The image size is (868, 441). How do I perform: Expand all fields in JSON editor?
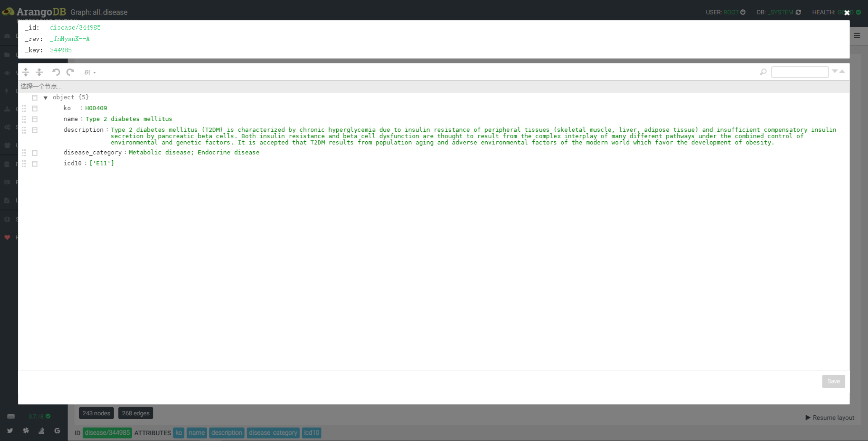[x=26, y=72]
